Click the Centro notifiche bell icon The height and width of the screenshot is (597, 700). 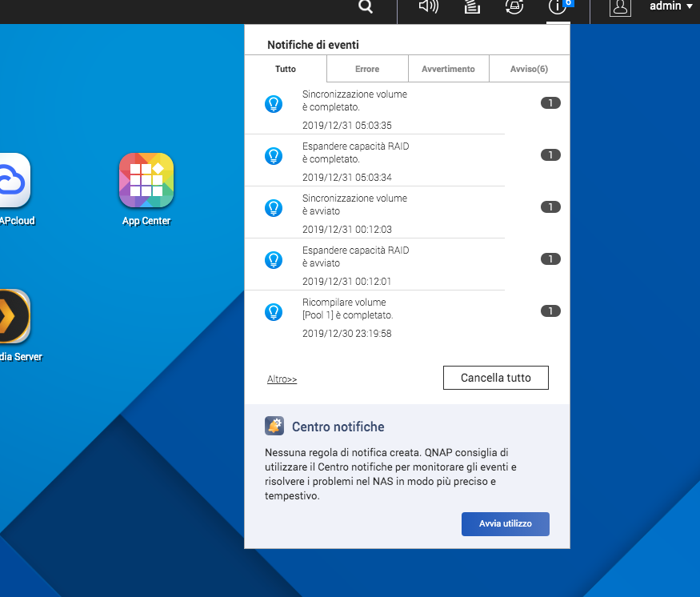[274, 426]
